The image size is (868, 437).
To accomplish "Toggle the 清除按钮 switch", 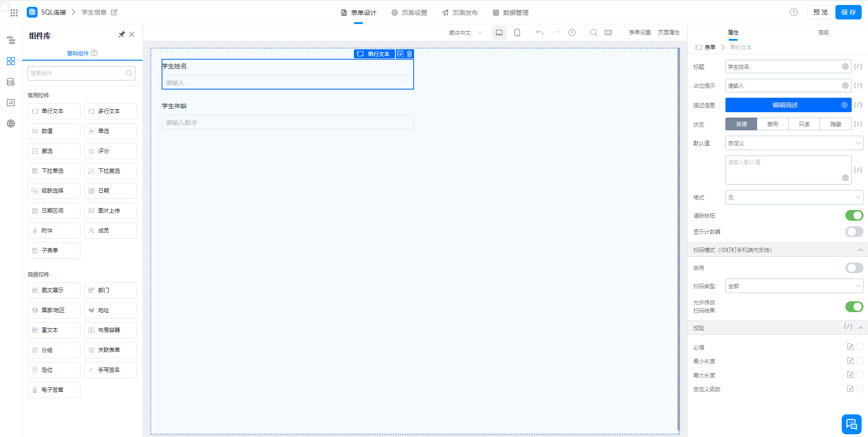I will point(854,216).
